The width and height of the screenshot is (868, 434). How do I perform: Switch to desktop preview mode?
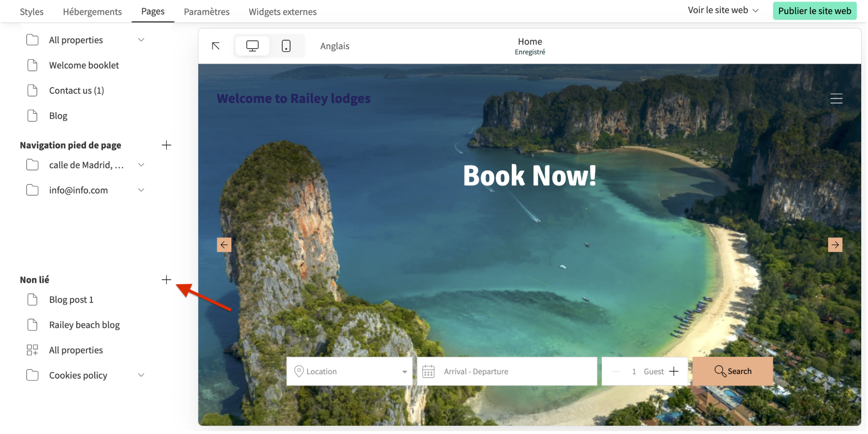pyautogui.click(x=252, y=46)
